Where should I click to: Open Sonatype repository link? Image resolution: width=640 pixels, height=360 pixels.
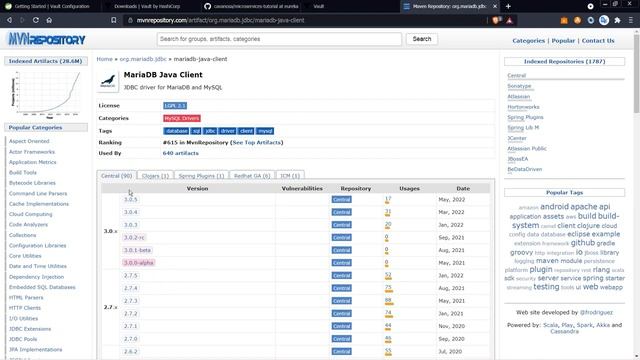519,86
